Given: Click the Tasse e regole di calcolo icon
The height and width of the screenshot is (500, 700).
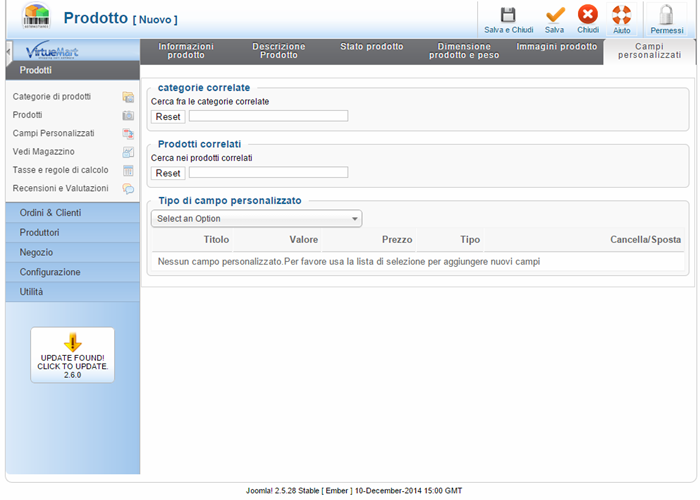Looking at the screenshot, I should (128, 170).
